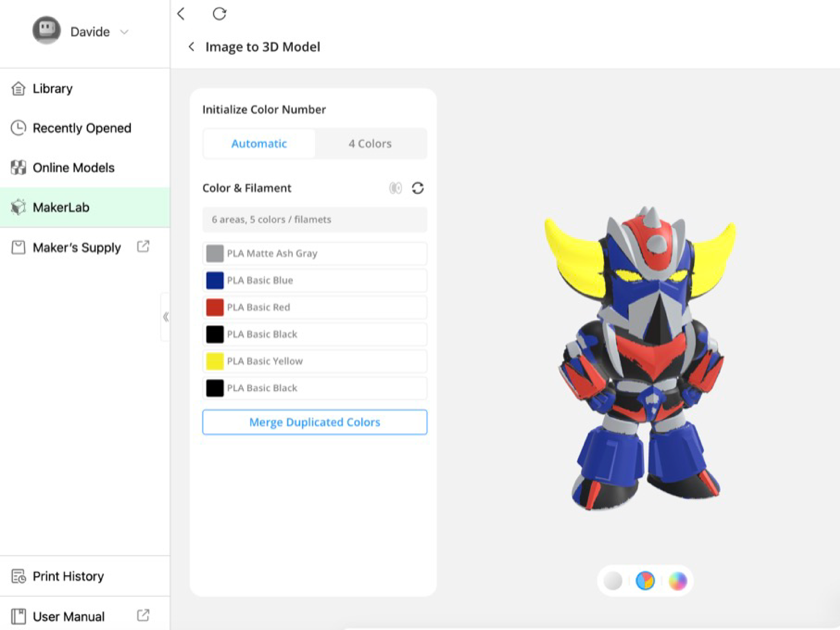Go back from Image to 3D Model page
840x630 pixels.
191,47
